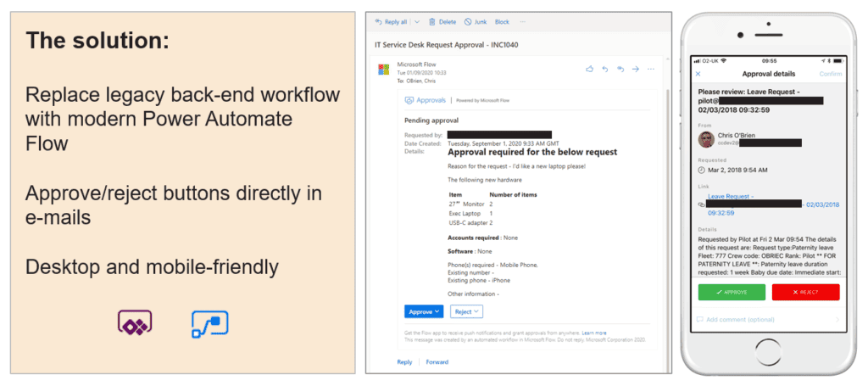Image resolution: width=868 pixels, height=386 pixels.
Task: Click Reply all in the email toolbar
Action: [391, 22]
